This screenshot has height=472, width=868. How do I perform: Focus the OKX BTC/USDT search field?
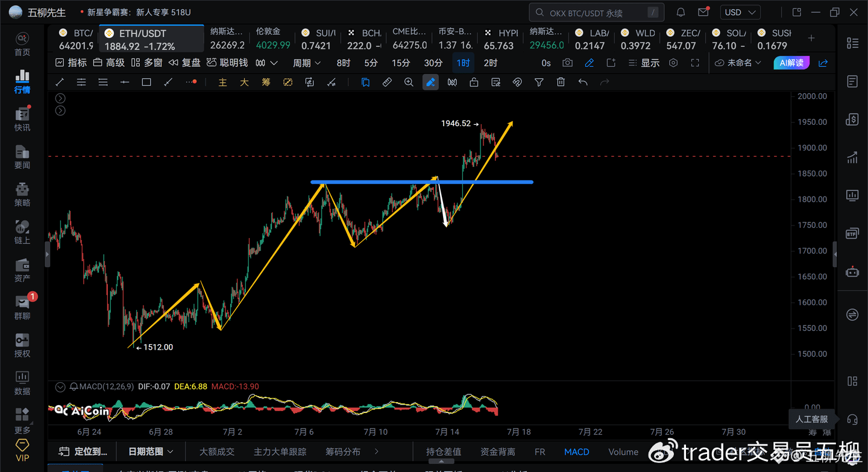597,13
